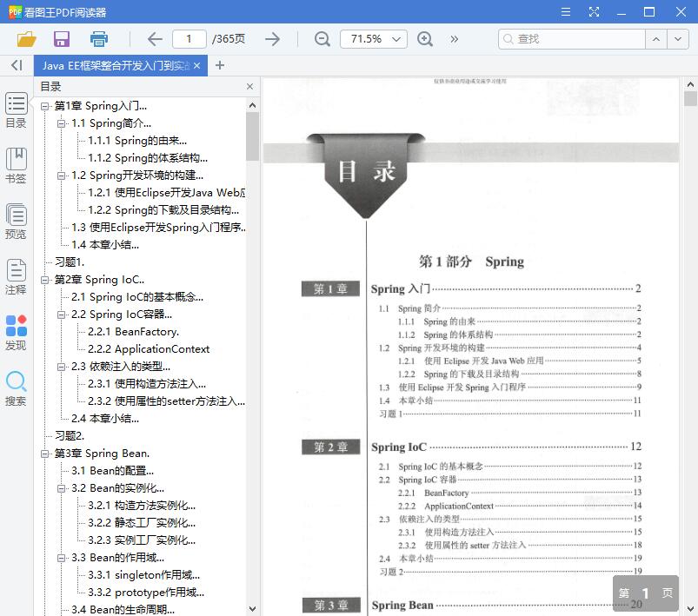The width and height of the screenshot is (698, 616).
Task: Close the Java EE document tab
Action: [196, 66]
